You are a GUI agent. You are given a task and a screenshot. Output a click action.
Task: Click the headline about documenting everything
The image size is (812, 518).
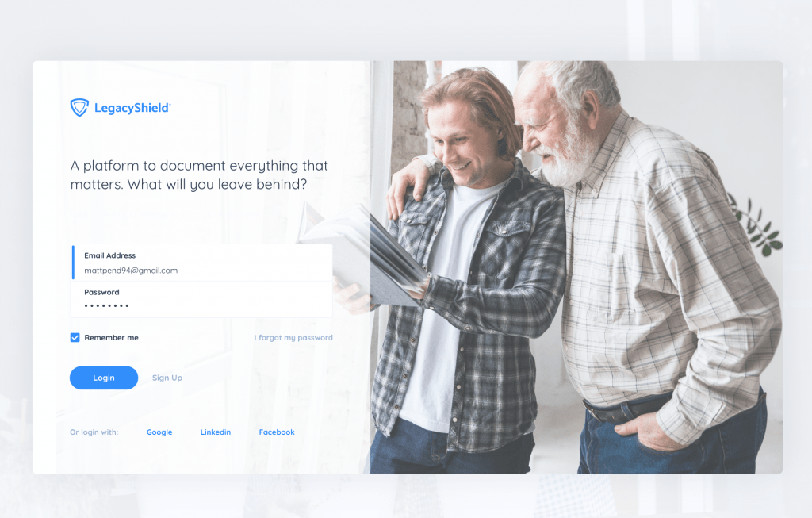coord(199,175)
